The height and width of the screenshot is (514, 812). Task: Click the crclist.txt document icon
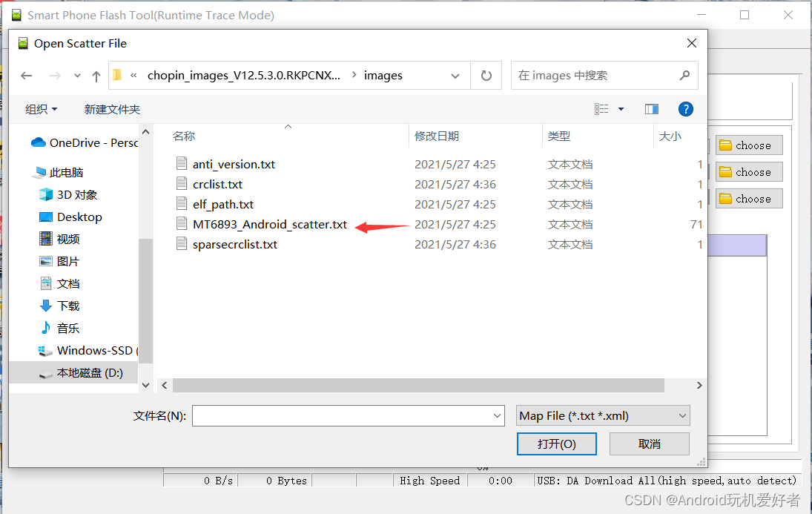pyautogui.click(x=182, y=183)
